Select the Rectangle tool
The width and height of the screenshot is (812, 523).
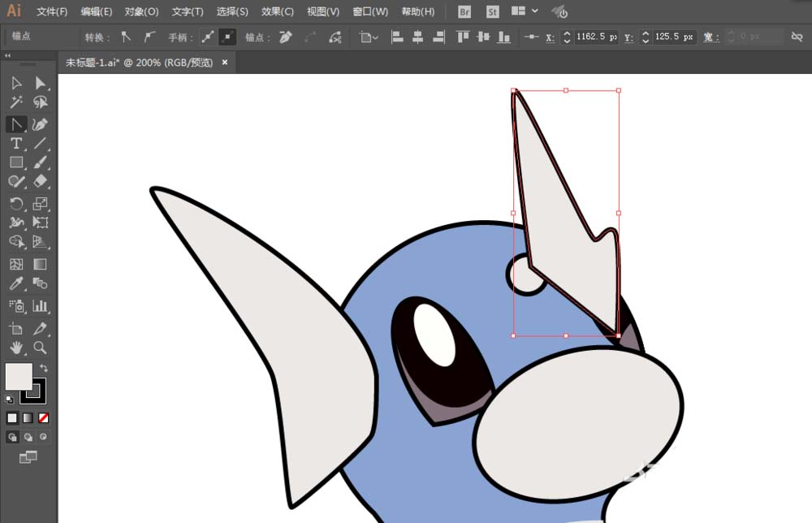point(16,162)
